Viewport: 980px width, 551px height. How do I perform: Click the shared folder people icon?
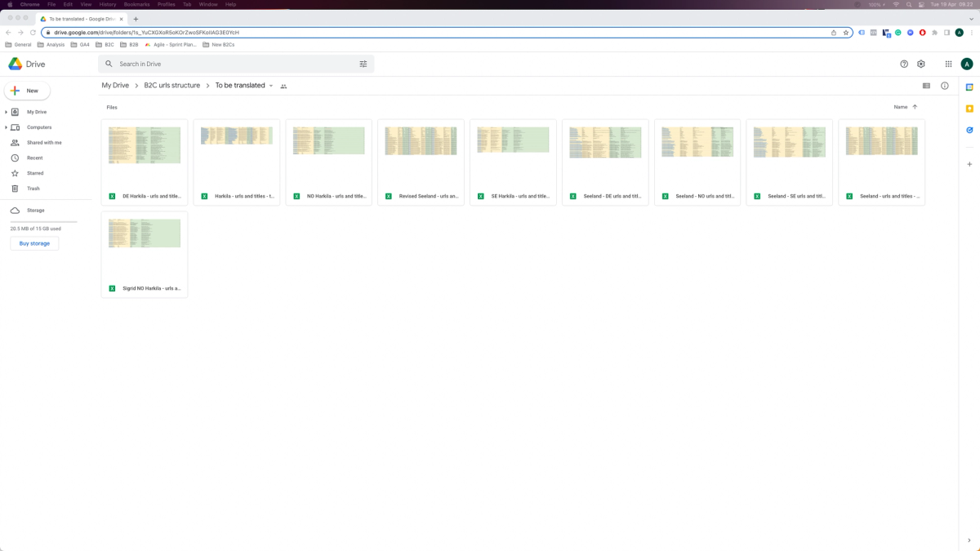coord(283,86)
